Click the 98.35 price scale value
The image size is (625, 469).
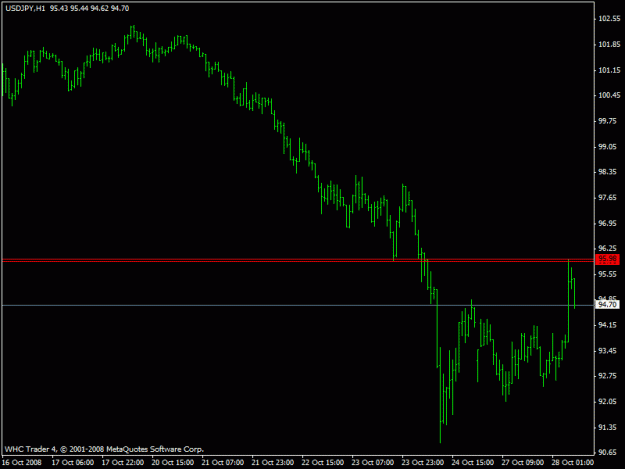(x=609, y=172)
